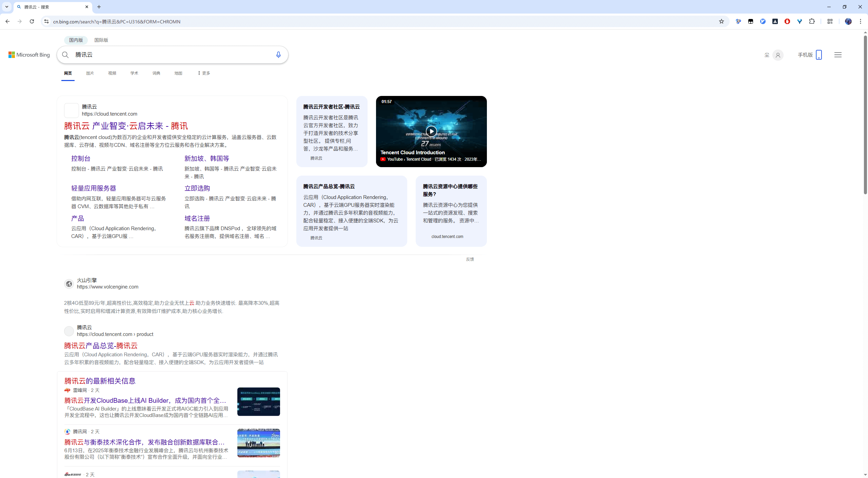Open 腾讯云 产业智变·云启未来 result title
Image resolution: width=868 pixels, height=478 pixels.
(x=126, y=126)
